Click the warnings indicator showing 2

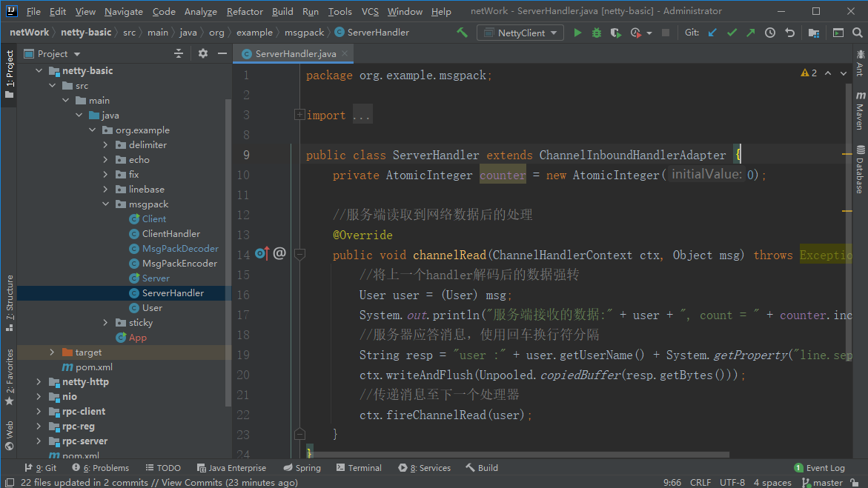(809, 73)
